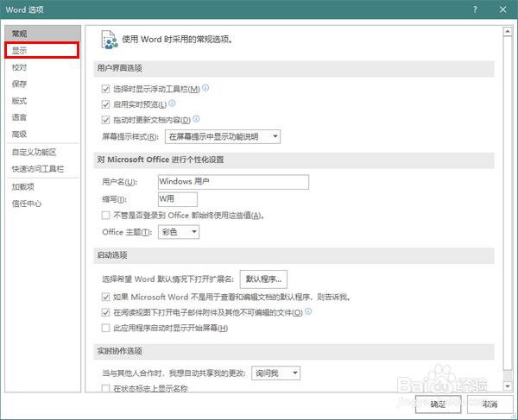Info icon next to 启用实时预览
The width and height of the screenshot is (518, 420).
pyautogui.click(x=172, y=103)
